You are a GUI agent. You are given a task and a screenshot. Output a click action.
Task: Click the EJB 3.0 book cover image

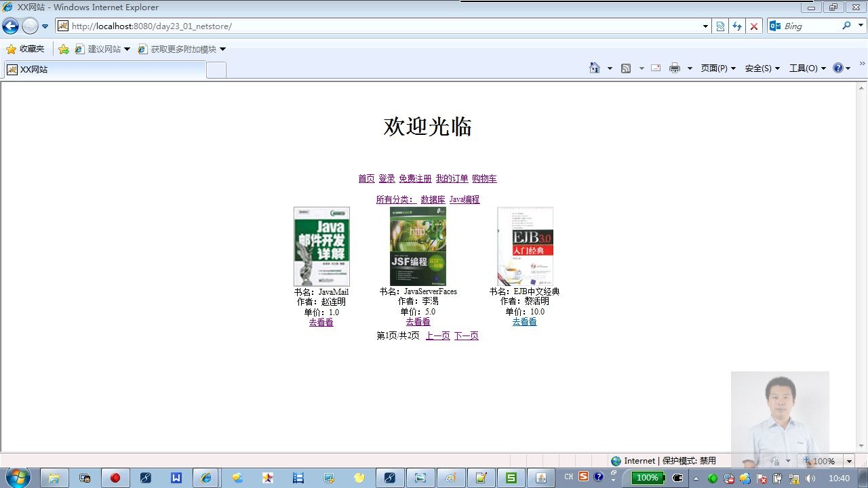coord(525,247)
